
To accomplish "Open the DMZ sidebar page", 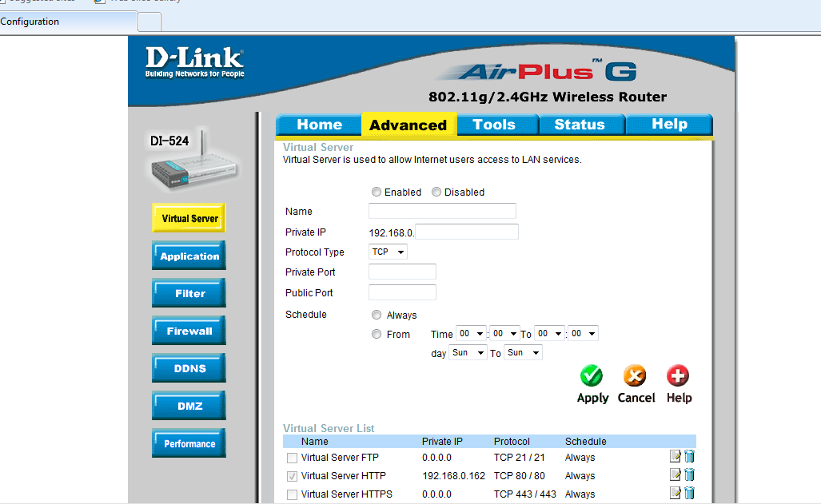I will (189, 406).
